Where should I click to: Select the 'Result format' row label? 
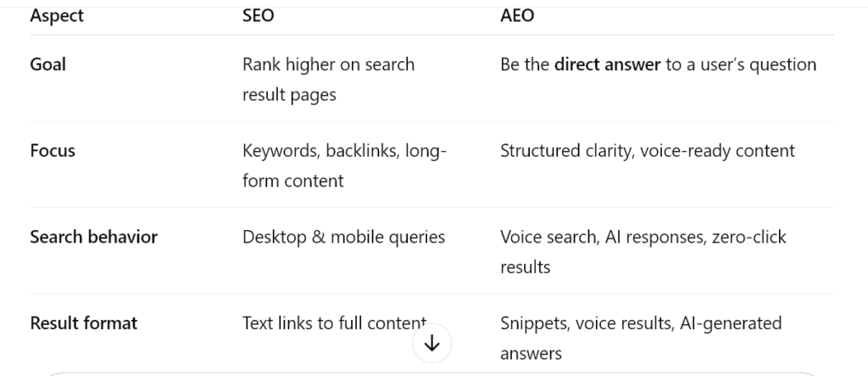[x=84, y=323]
